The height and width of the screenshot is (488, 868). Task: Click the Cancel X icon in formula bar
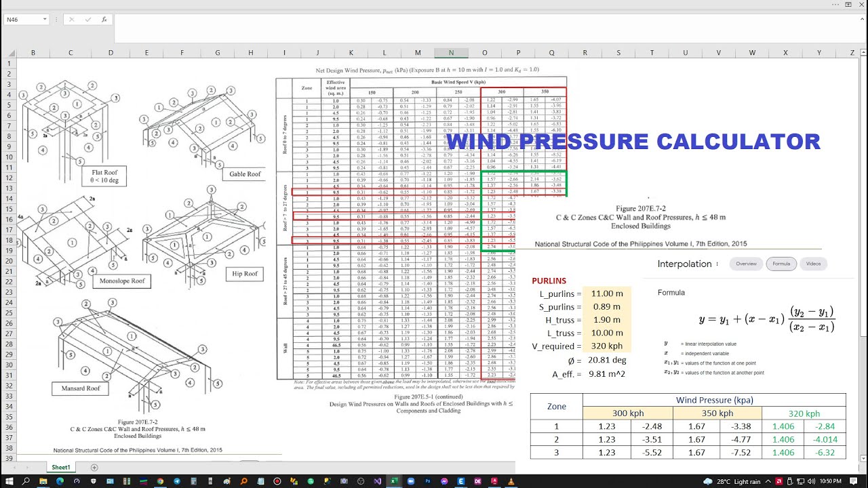coord(72,20)
